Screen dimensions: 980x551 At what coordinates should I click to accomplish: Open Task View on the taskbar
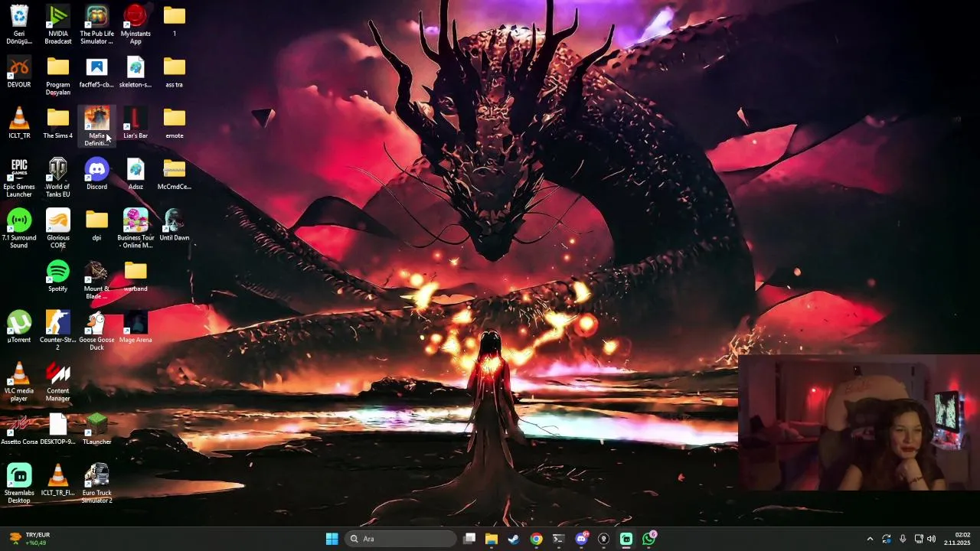[x=469, y=539]
